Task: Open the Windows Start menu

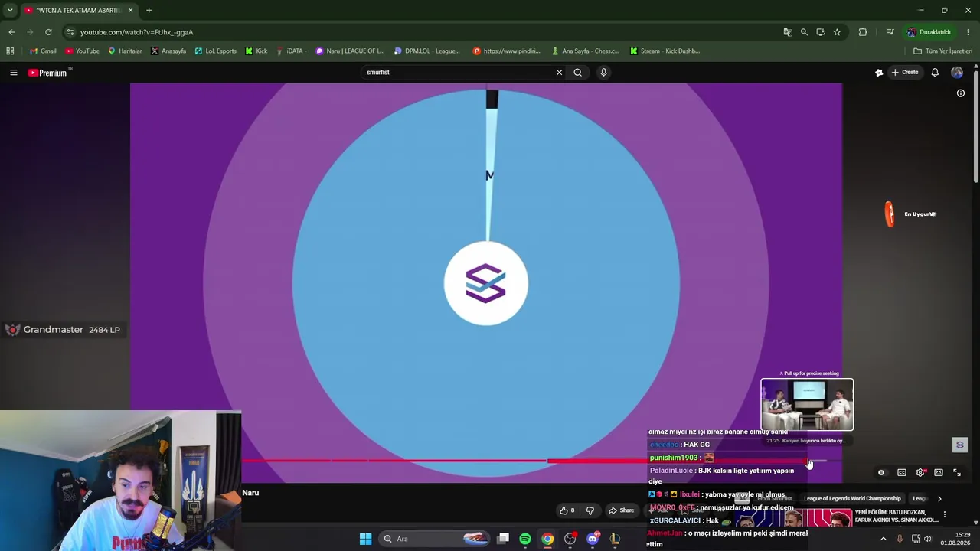Action: pyautogui.click(x=365, y=539)
